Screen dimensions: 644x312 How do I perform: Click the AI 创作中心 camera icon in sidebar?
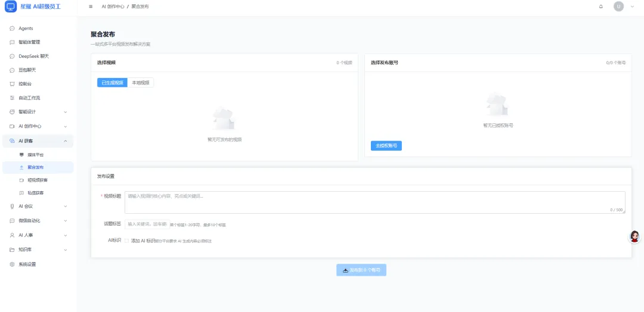point(12,126)
